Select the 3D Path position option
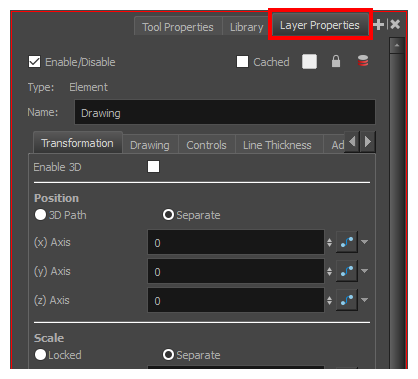418x379 pixels. pos(40,215)
